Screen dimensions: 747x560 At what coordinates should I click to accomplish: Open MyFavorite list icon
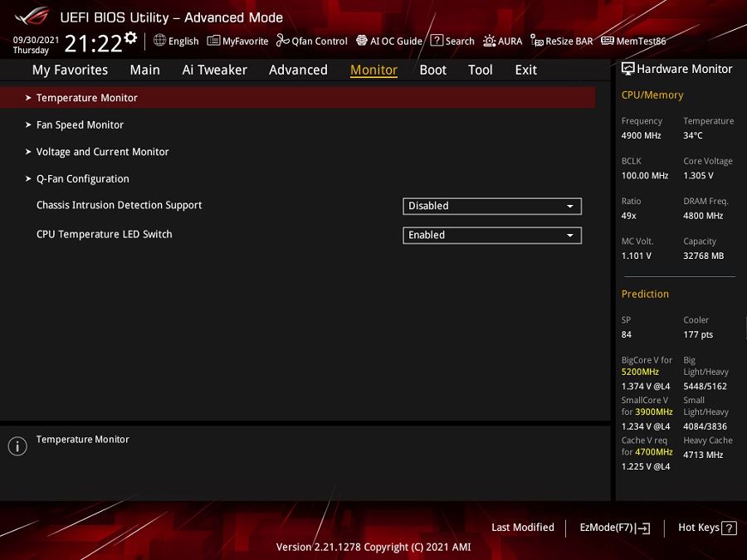click(x=213, y=41)
